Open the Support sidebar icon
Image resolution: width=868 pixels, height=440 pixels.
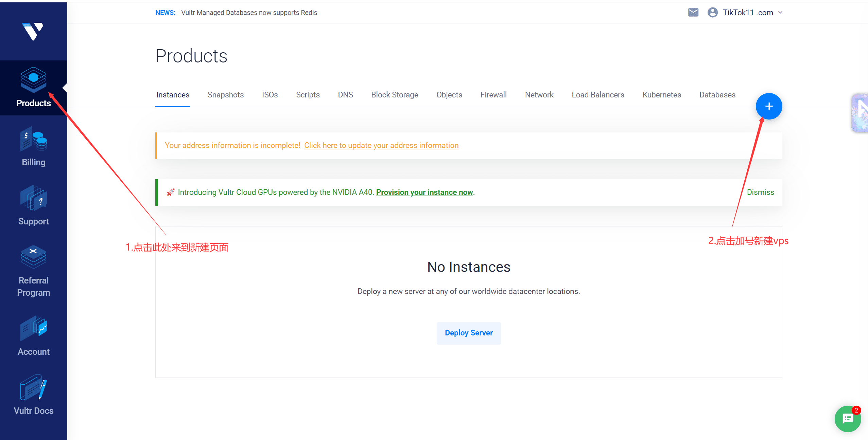[x=33, y=198]
